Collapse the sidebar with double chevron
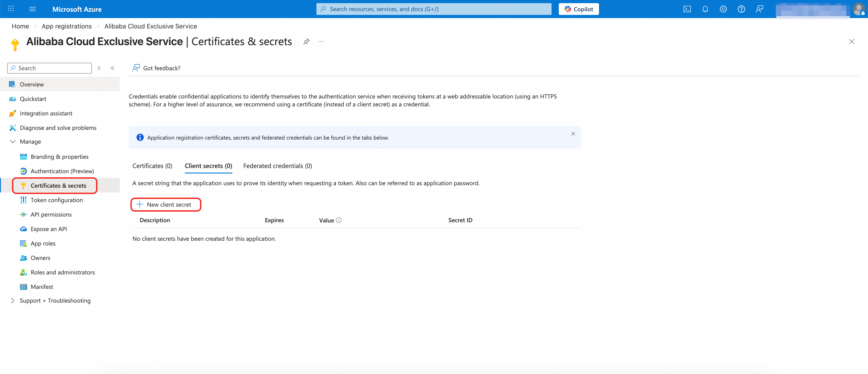Viewport: 868px width, 374px height. click(x=113, y=68)
